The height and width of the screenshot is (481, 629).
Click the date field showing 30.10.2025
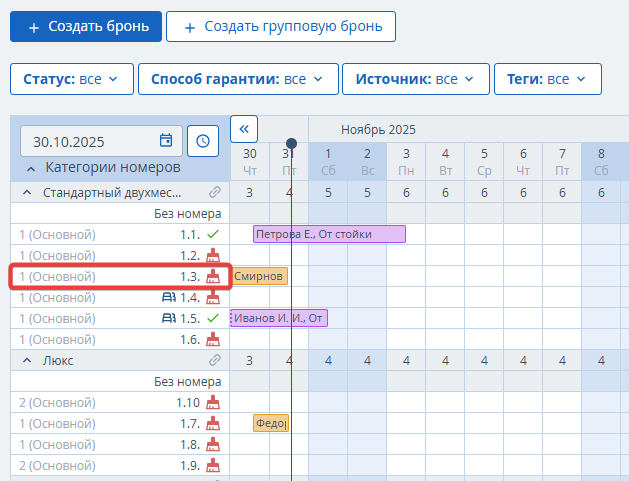90,141
